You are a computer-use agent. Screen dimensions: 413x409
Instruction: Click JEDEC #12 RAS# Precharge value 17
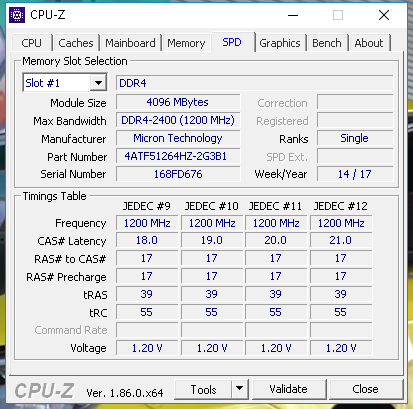(x=341, y=276)
